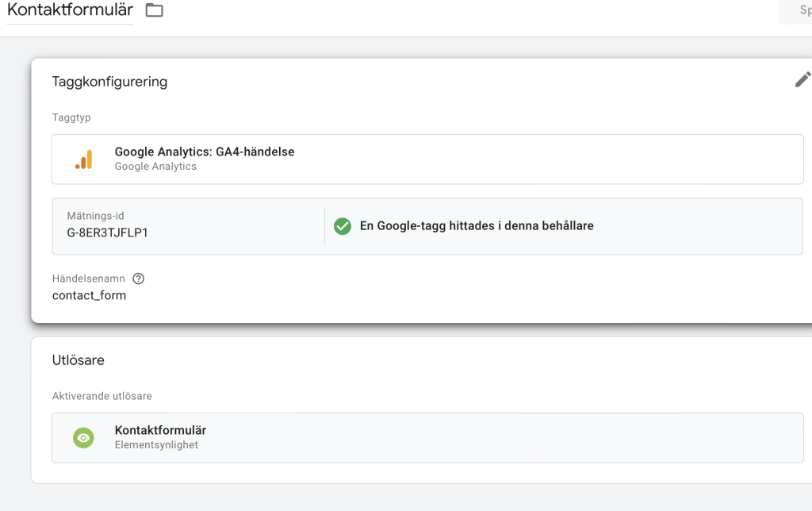
Task: Click the Google Analytics bar chart icon
Action: tap(84, 159)
